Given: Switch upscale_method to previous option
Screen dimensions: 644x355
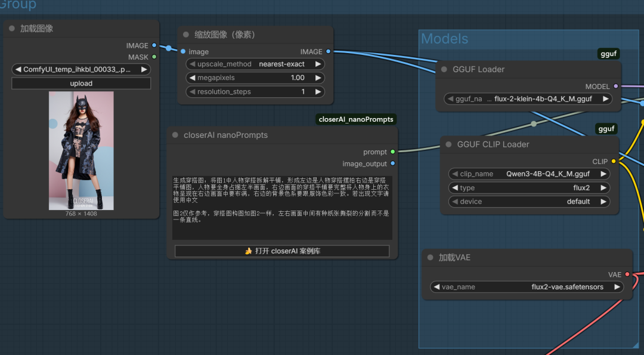Looking at the screenshot, I should [192, 64].
